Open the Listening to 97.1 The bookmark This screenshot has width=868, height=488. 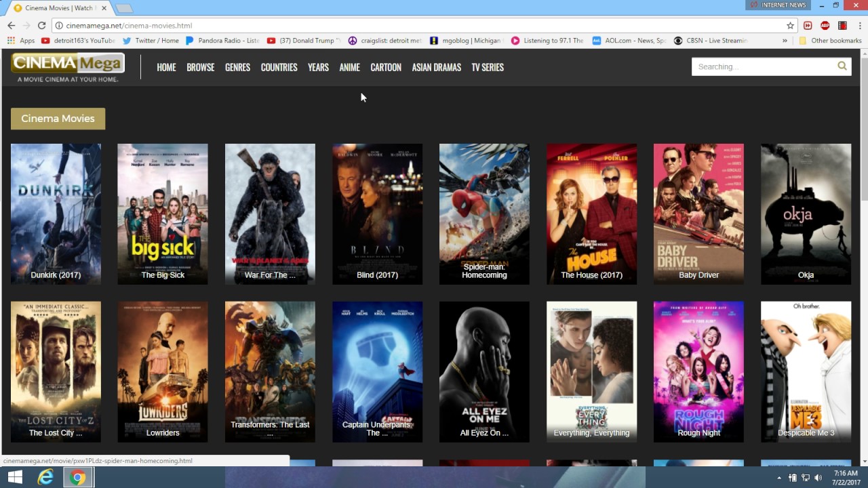548,41
